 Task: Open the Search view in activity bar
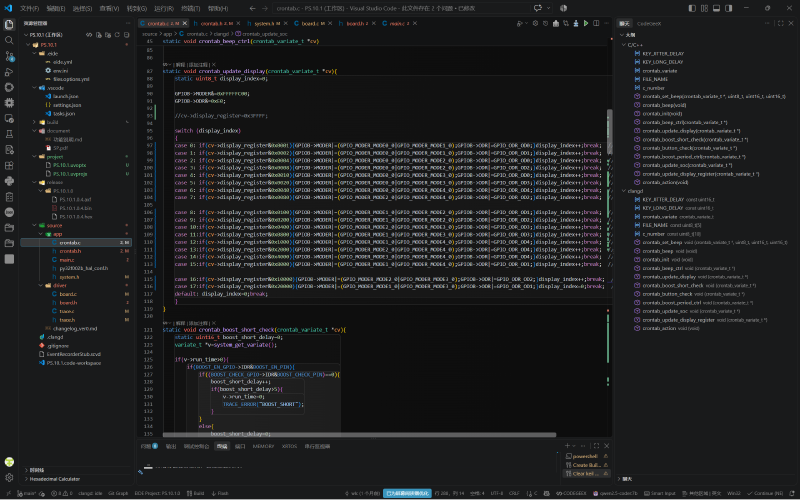click(9, 40)
